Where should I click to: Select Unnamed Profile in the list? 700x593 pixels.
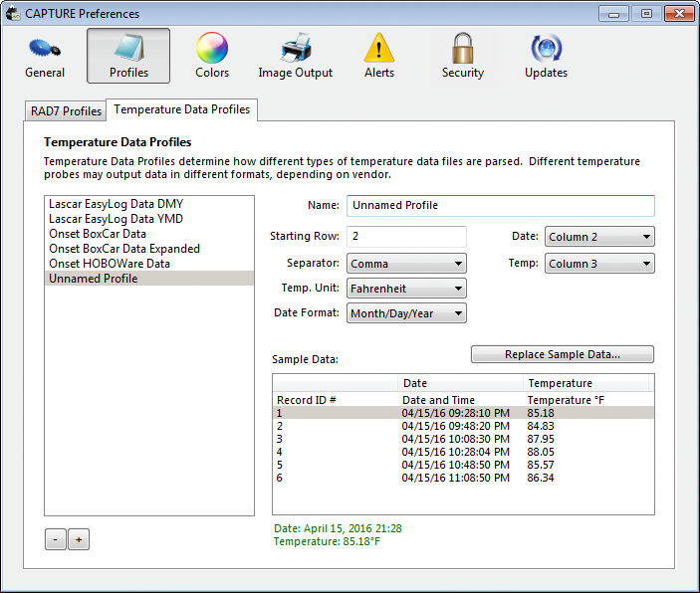[149, 279]
